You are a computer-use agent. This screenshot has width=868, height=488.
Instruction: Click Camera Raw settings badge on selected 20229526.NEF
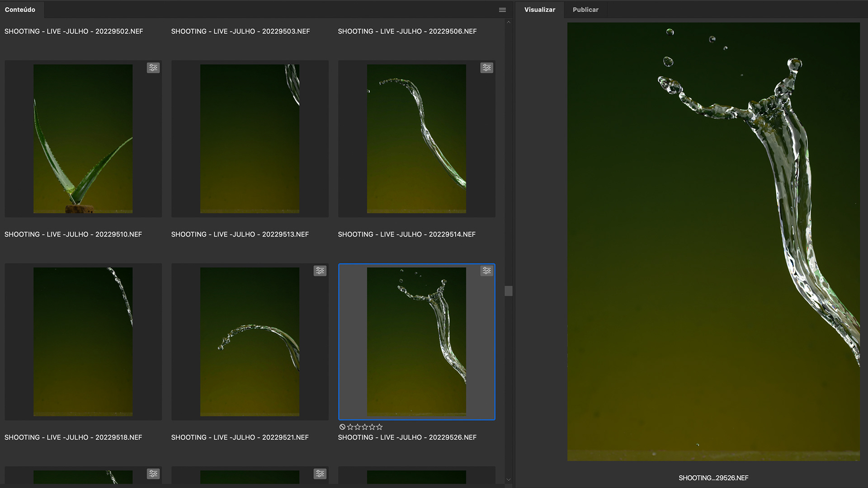[x=486, y=271]
